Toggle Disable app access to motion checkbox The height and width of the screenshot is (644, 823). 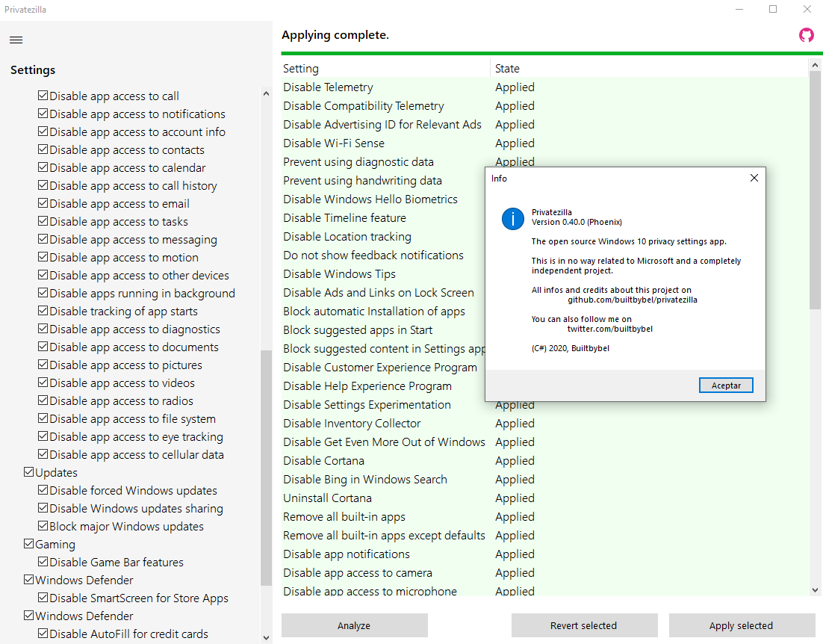click(x=43, y=257)
